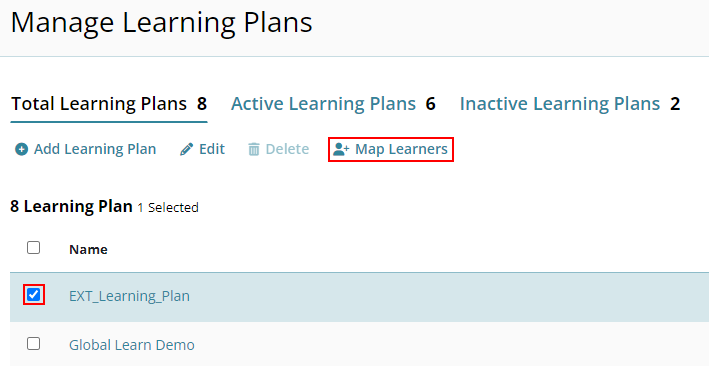Click the Edit text label
Viewport: 709px width, 366px height.
212,149
